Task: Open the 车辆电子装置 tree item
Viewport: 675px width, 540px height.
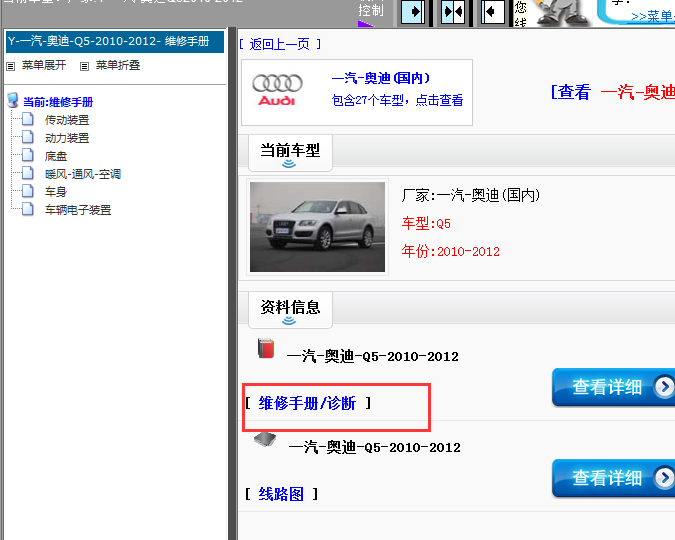Action: (x=78, y=210)
